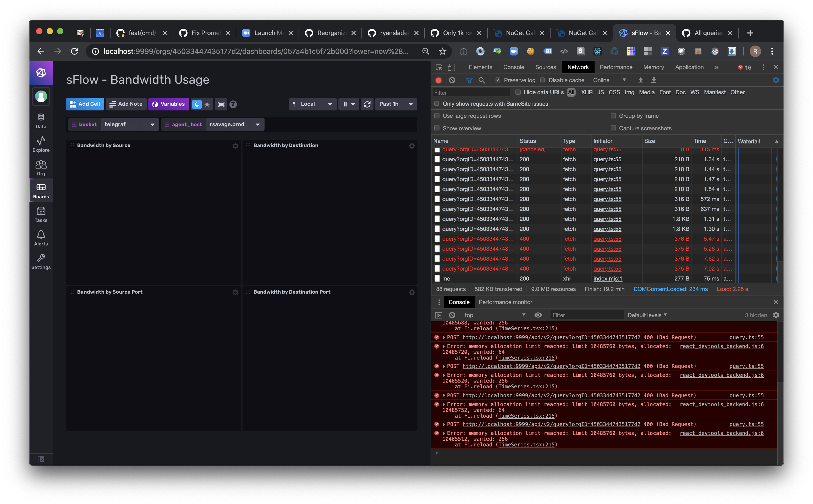Check Use large request rows
The height and width of the screenshot is (504, 813).
[x=437, y=116]
